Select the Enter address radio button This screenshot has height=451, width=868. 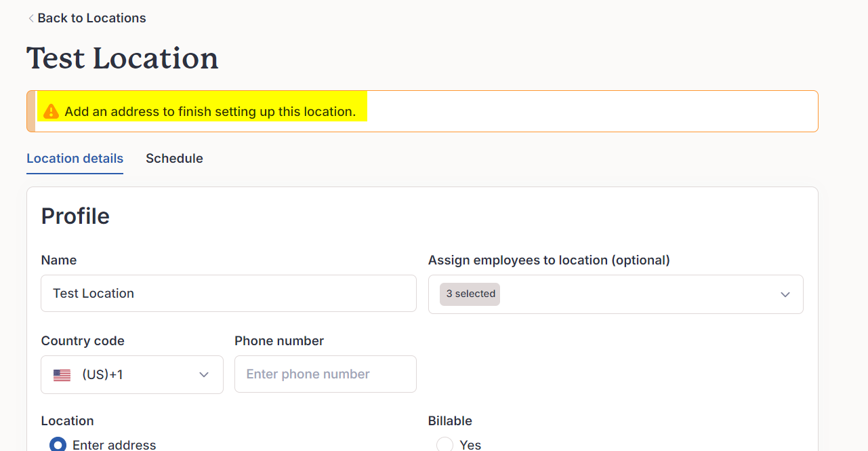pos(58,445)
